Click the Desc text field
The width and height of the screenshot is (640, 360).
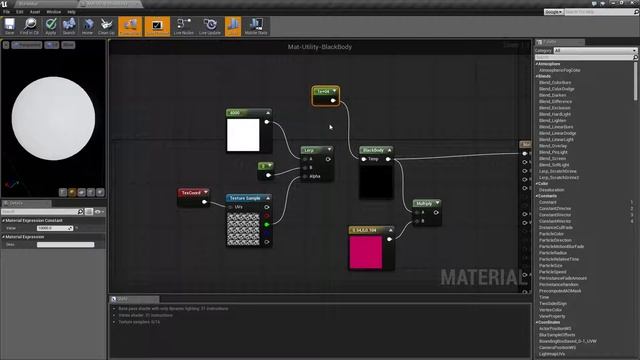point(65,244)
